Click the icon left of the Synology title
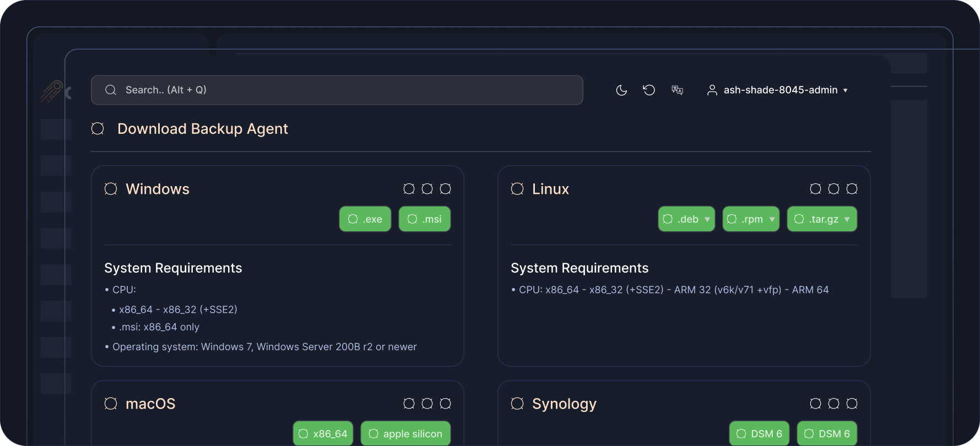 [517, 404]
